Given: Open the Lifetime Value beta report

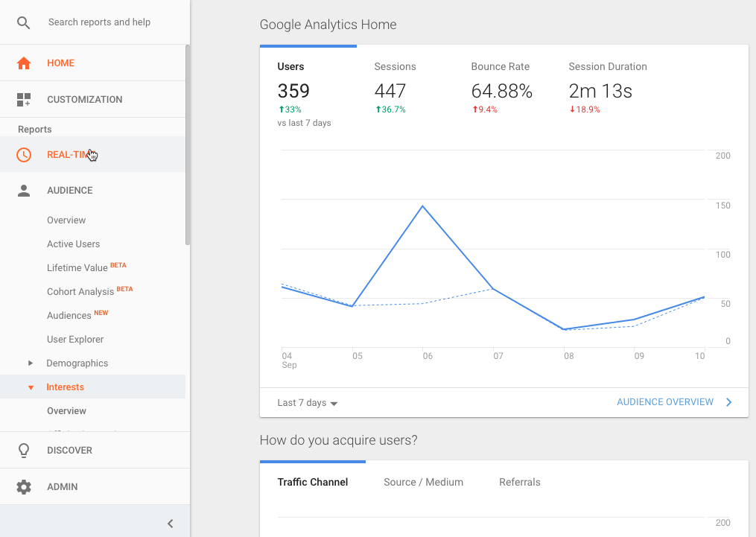Looking at the screenshot, I should (x=86, y=267).
